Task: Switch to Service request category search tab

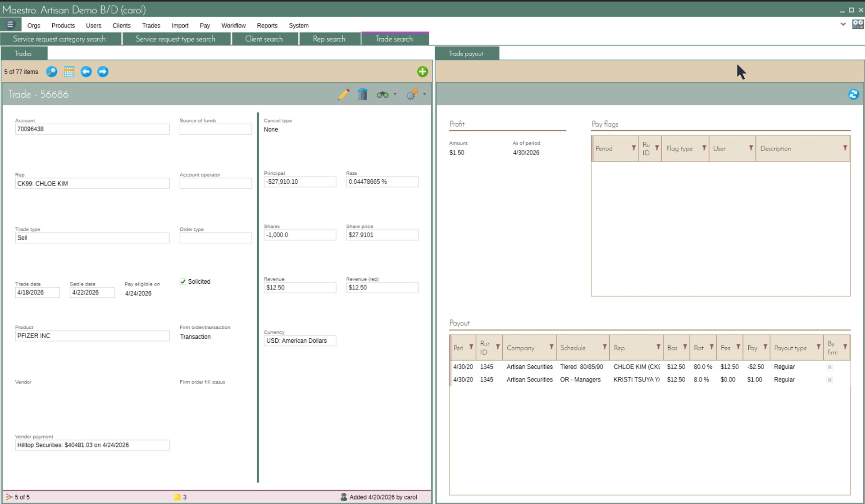Action: (x=59, y=39)
